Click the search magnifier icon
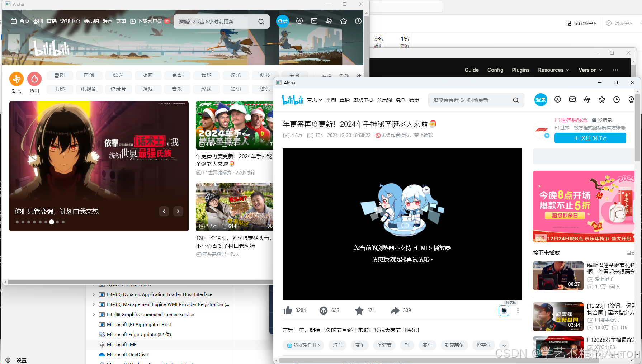Viewport: 642px width, 364px height. pyautogui.click(x=516, y=100)
